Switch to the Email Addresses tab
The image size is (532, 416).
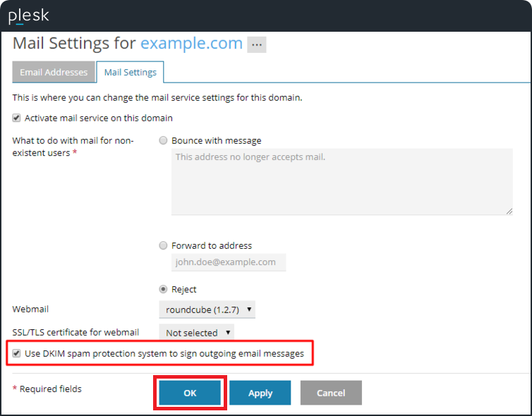(54, 72)
